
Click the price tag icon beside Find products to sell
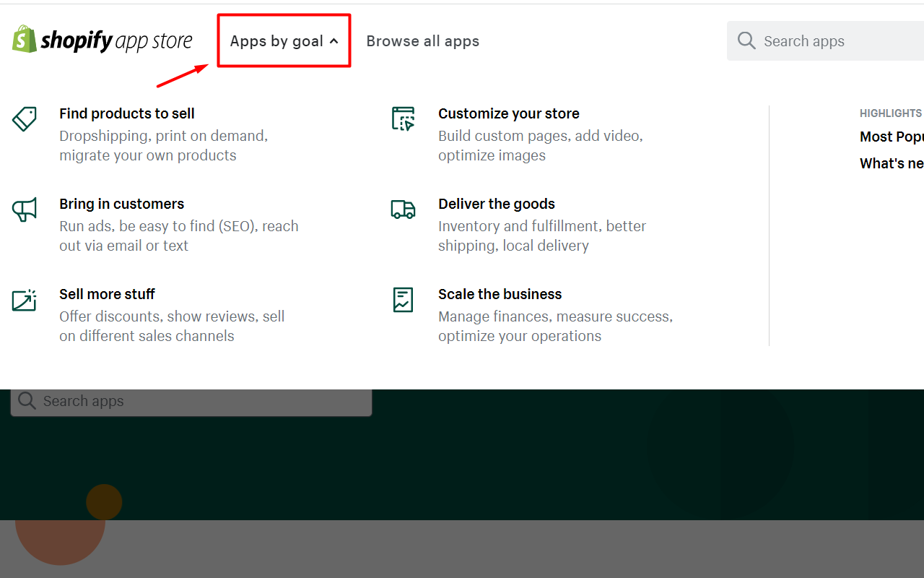click(x=25, y=118)
